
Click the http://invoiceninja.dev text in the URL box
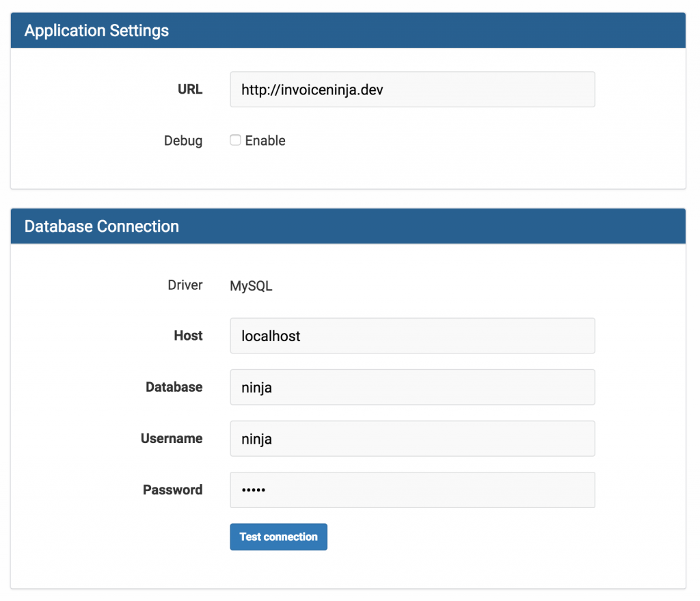click(311, 89)
